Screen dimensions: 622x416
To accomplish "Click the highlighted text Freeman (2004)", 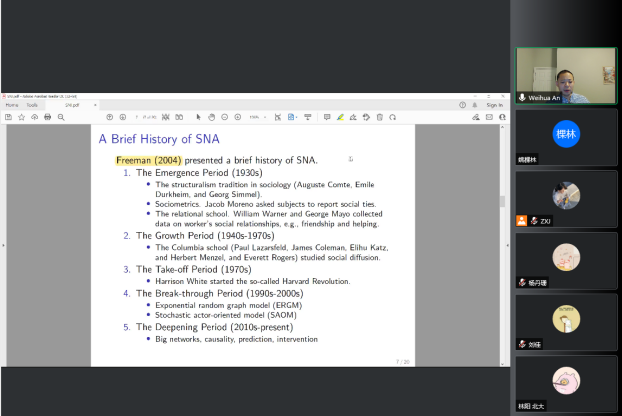I will coord(149,160).
